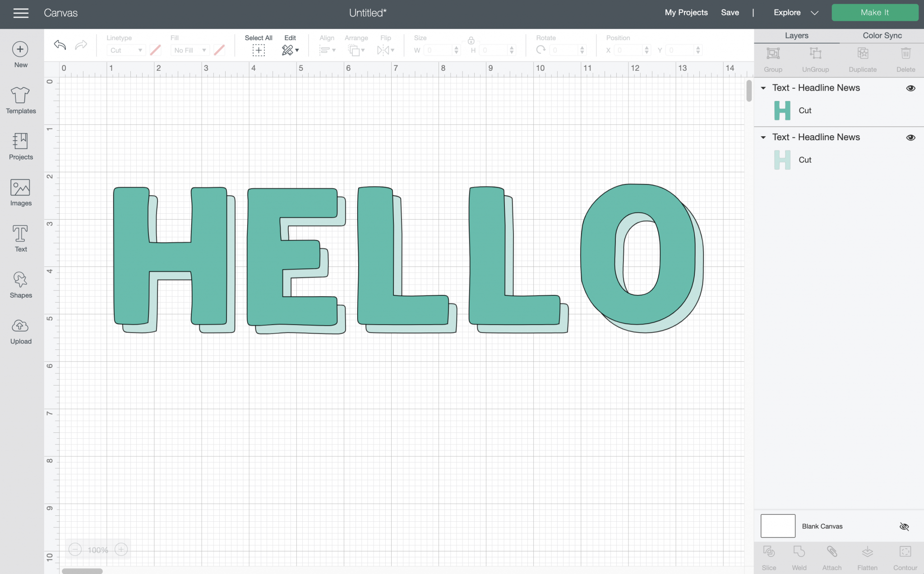Viewport: 924px width, 574px height.
Task: Hide the second Headline News text layer
Action: point(910,138)
